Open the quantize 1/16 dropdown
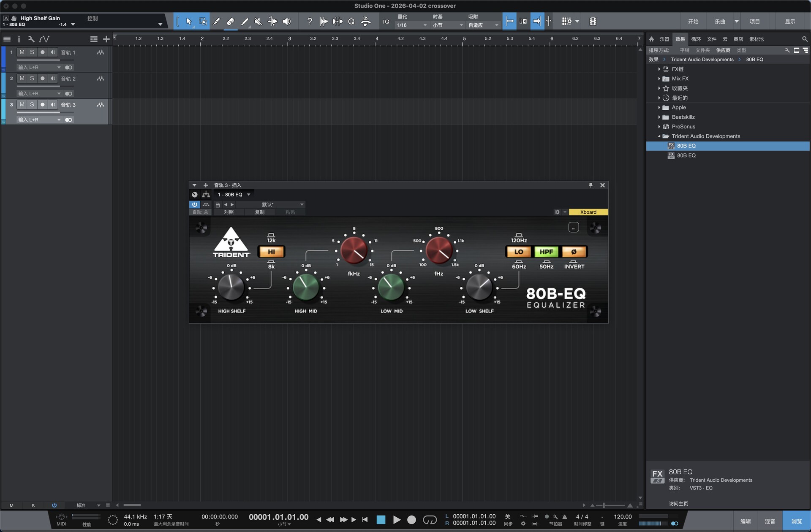The height and width of the screenshot is (532, 811). click(x=412, y=25)
